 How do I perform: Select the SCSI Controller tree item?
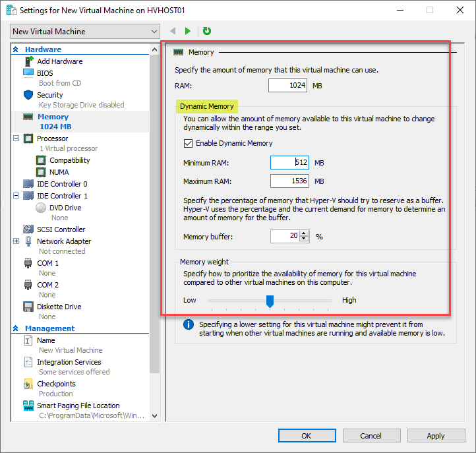pos(61,229)
